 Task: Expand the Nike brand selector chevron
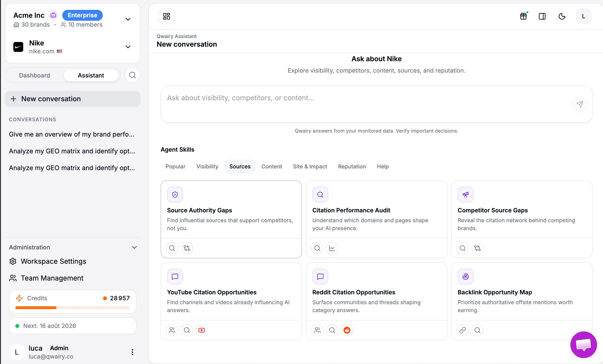128,47
